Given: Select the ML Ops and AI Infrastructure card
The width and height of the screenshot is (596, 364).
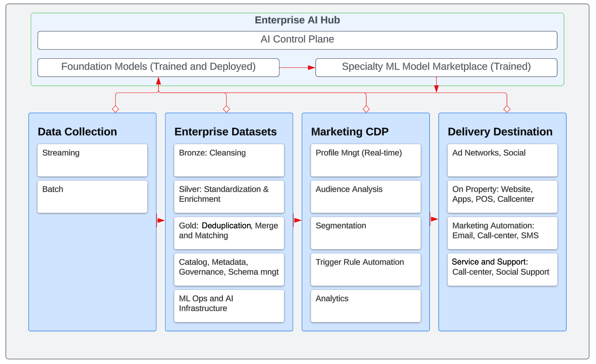Looking at the screenshot, I should (x=229, y=306).
